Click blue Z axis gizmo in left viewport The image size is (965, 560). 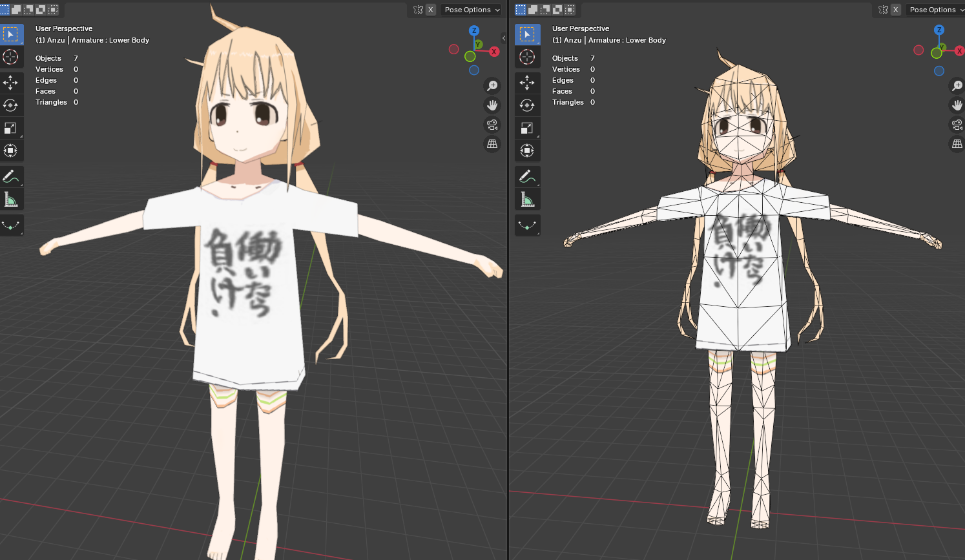tap(474, 30)
